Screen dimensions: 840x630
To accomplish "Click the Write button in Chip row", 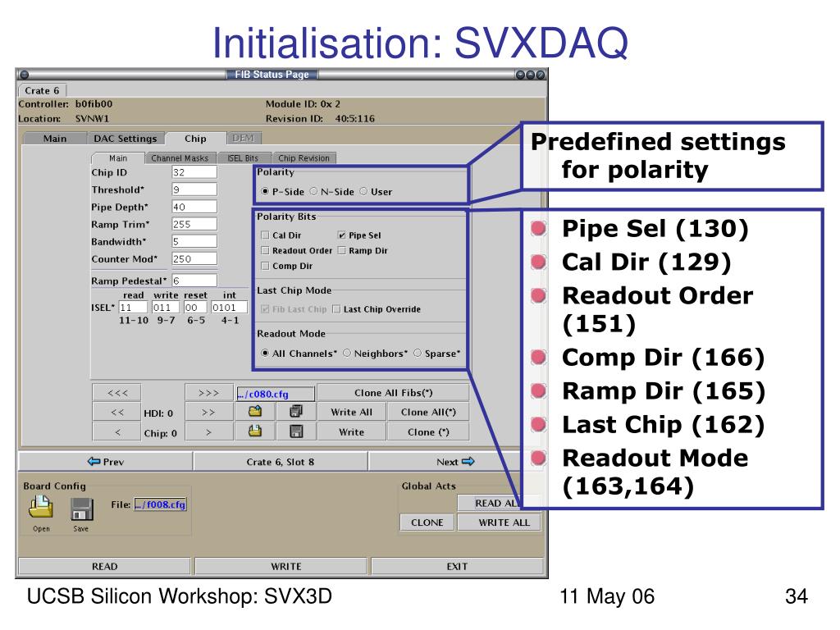I will coord(351,431).
